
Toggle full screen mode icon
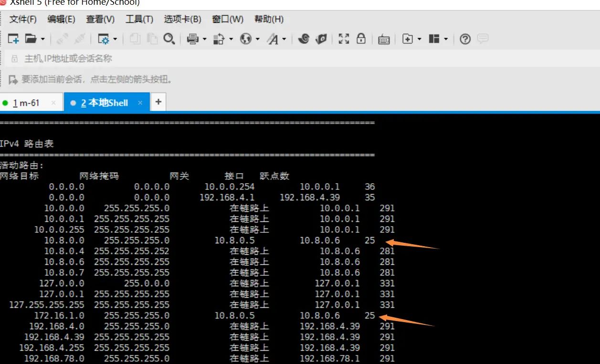[x=343, y=39]
